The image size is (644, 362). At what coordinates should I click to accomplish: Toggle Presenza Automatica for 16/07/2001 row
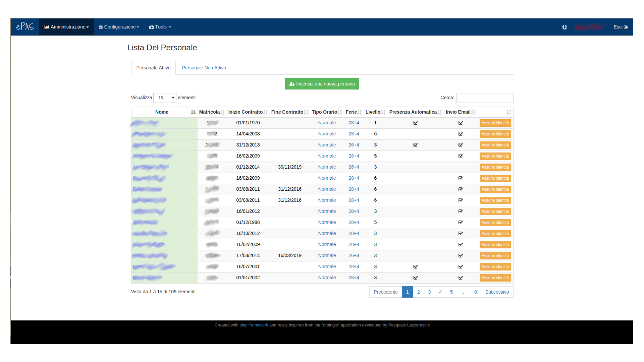416,267
